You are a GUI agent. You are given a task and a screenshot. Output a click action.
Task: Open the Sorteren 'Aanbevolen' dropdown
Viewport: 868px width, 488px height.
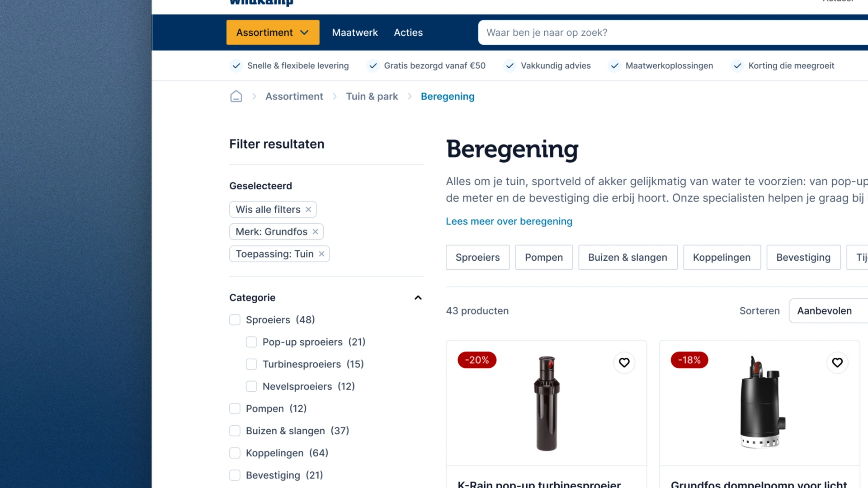828,311
